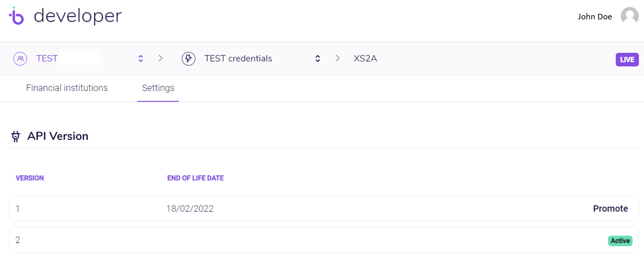
Task: Open John Doe's profile avatar
Action: click(629, 16)
